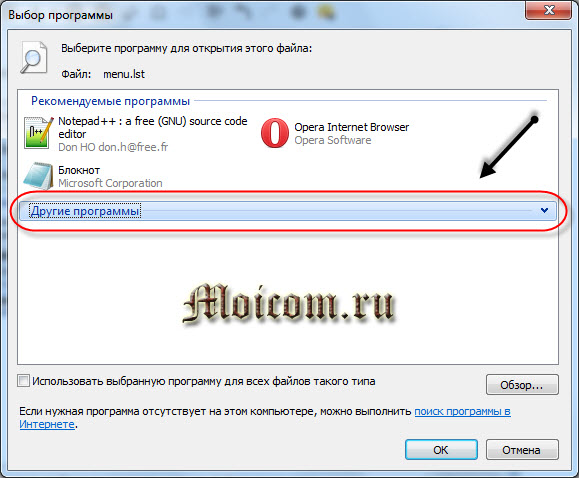Screen dimensions: 579x478
Task: Choose the 'Блокнот' program name
Action: [79, 170]
